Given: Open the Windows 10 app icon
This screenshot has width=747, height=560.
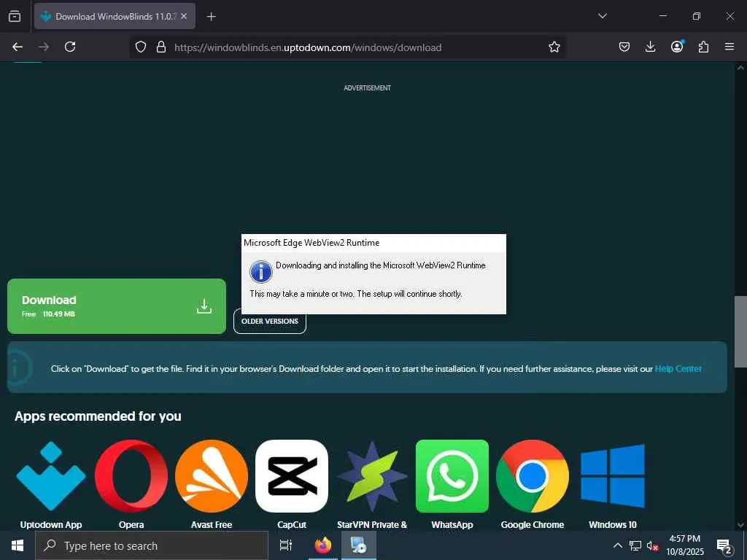Looking at the screenshot, I should coord(613,476).
